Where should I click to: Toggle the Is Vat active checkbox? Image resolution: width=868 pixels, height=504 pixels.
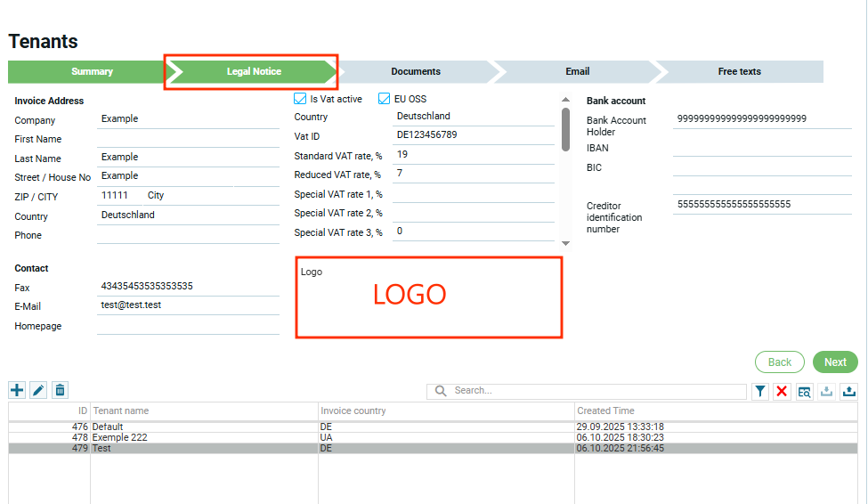click(300, 99)
